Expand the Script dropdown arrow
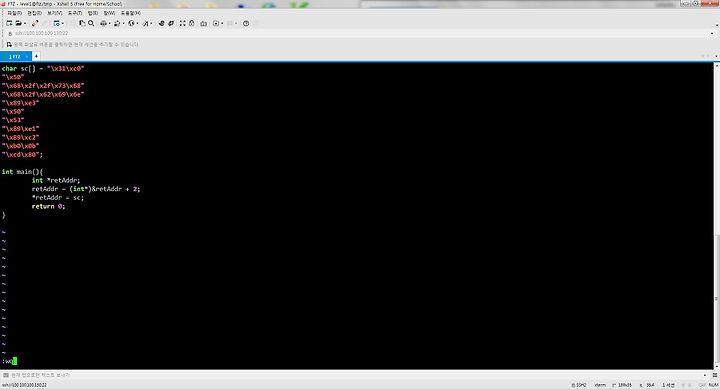720x389 pixels. [222, 23]
